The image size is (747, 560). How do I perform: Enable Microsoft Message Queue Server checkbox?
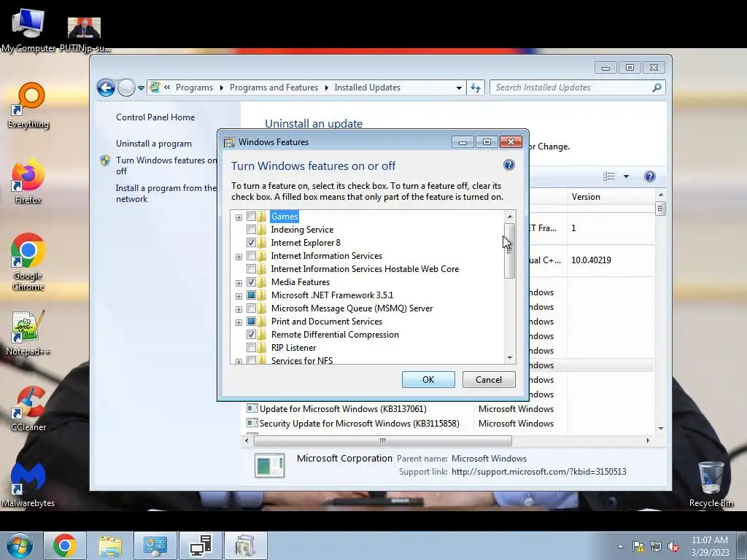coord(251,308)
